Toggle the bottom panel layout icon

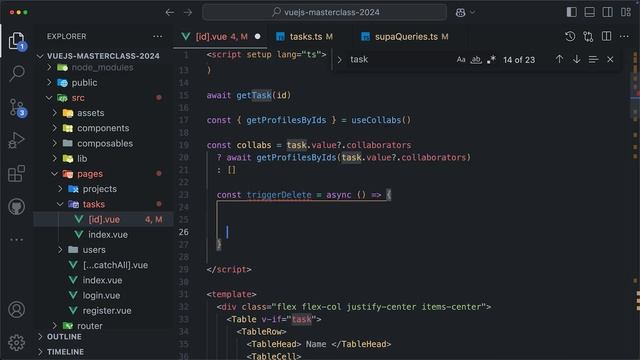click(589, 12)
